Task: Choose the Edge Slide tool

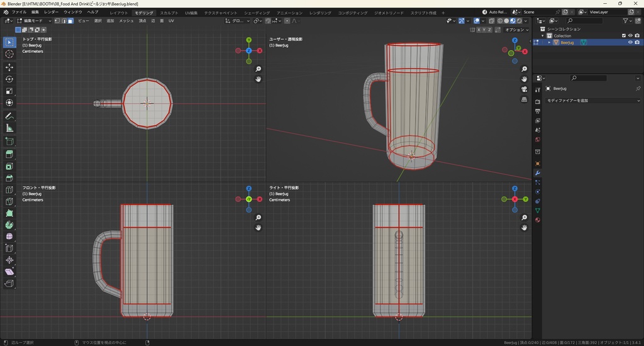Action: [9, 248]
